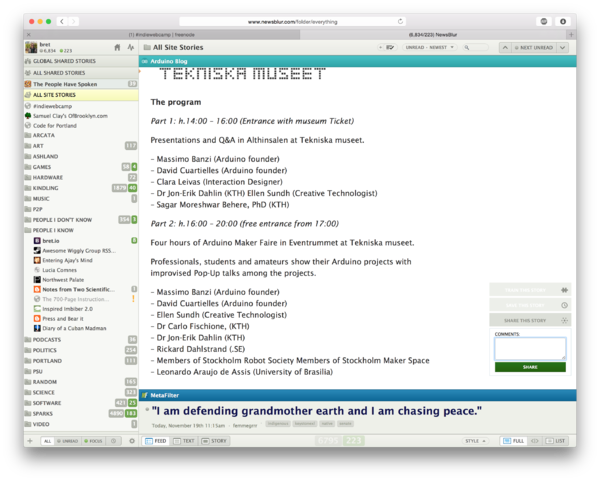This screenshot has height=481, width=600.
Task: Add a new site with plus icon
Action: point(30,441)
